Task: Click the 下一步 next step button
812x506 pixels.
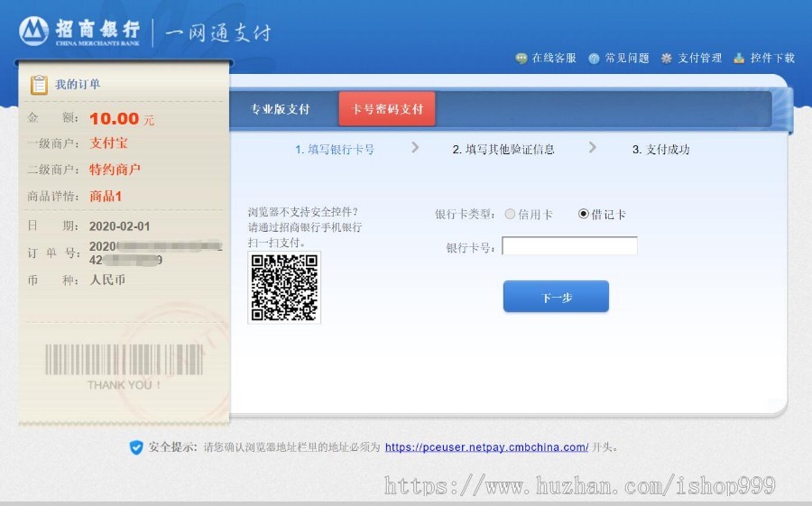Action: point(556,297)
